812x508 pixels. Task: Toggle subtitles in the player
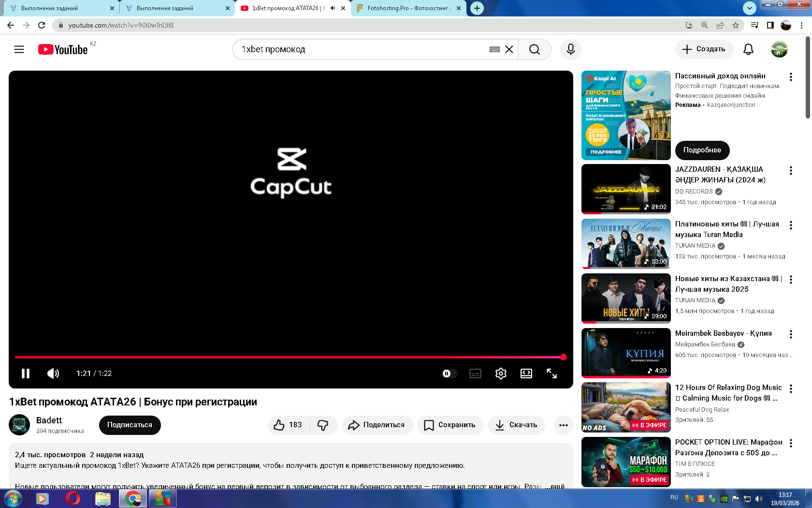475,374
